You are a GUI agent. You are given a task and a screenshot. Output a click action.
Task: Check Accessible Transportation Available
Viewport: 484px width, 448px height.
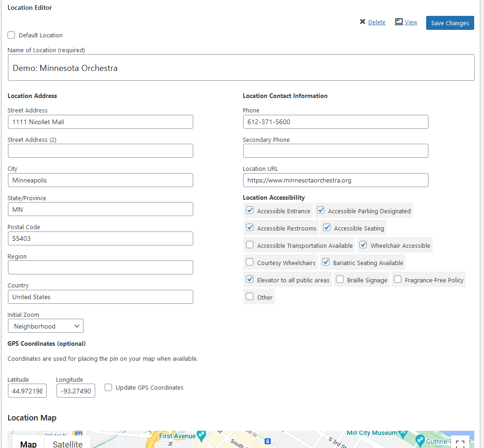(250, 245)
